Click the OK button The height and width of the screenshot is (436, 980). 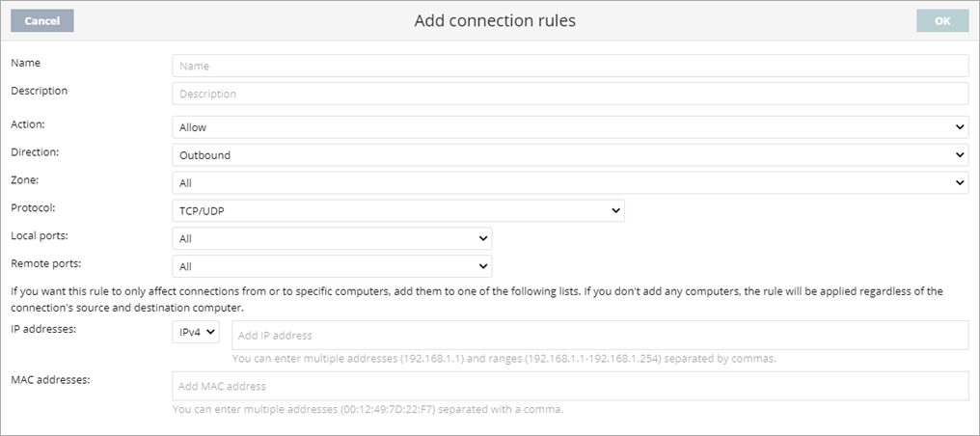941,21
